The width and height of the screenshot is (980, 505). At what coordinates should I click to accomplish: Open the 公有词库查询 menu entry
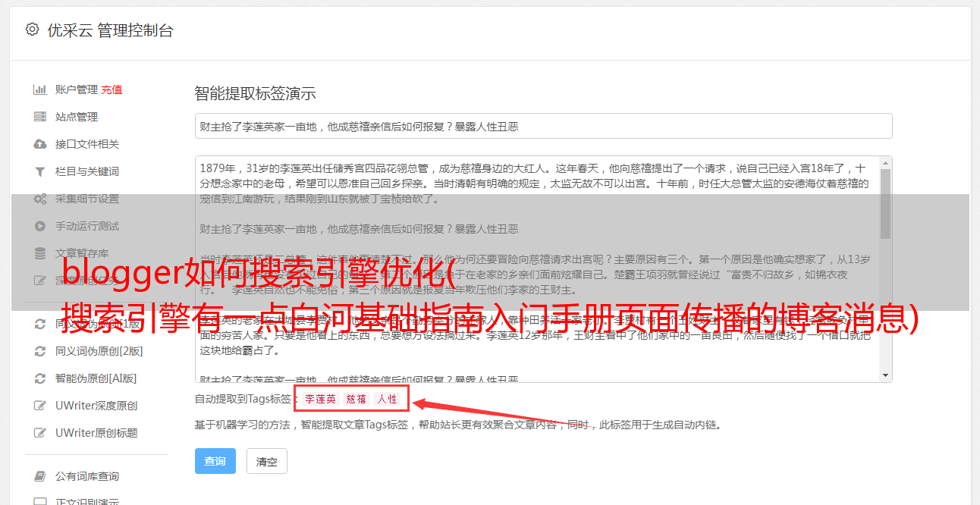coord(87,476)
